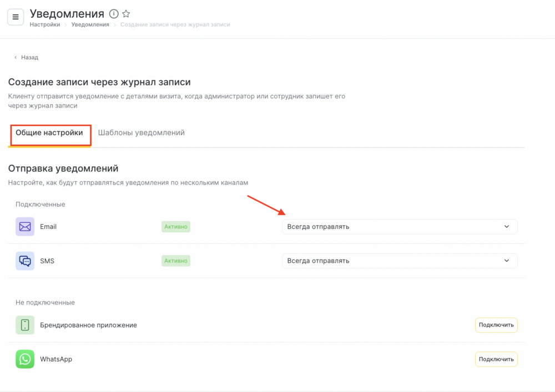Click the branded app phone icon

coord(25,325)
